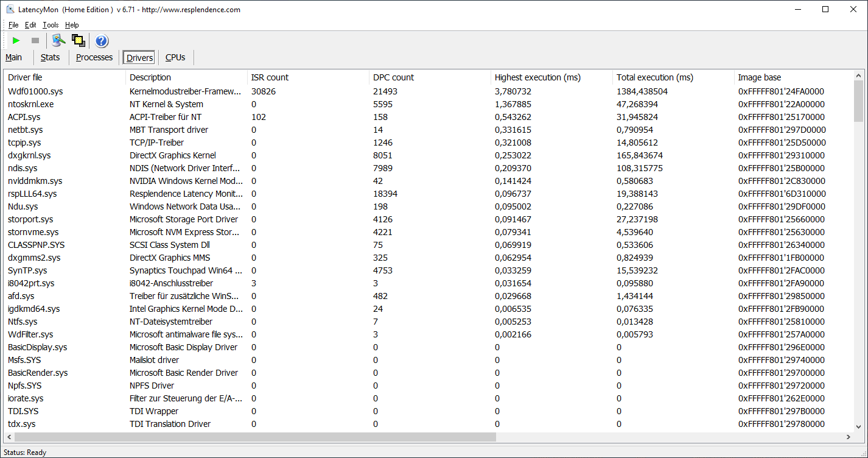Viewport: 868px width, 458px height.
Task: Select the nvlddmkm.sys driver row
Action: (429, 181)
